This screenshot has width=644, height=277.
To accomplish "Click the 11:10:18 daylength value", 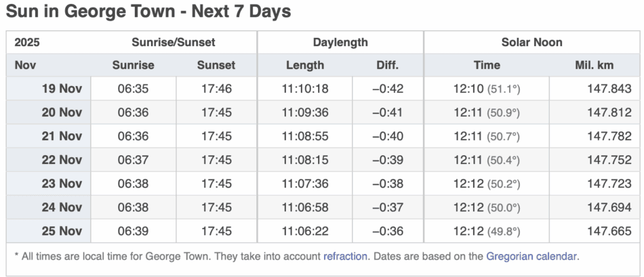I will click(x=305, y=89).
